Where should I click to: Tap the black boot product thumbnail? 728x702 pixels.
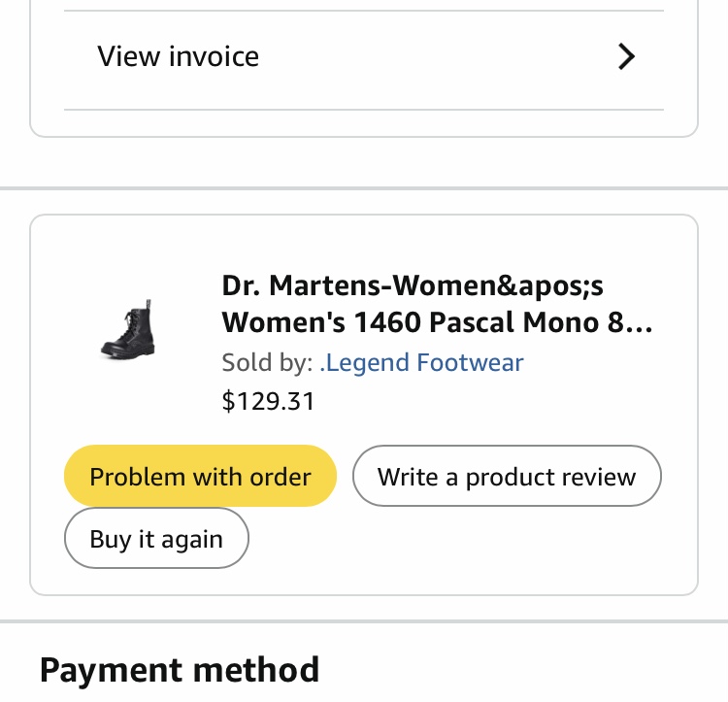click(x=128, y=330)
